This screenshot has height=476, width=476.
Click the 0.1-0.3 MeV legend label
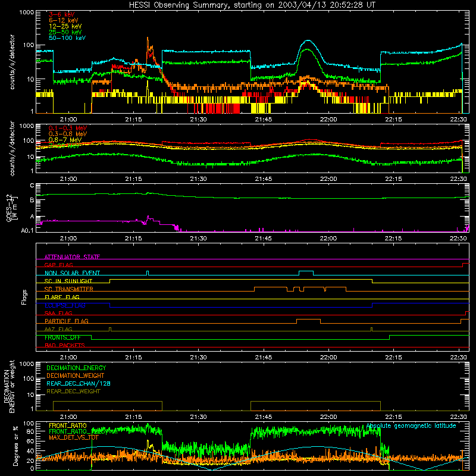pos(68,128)
